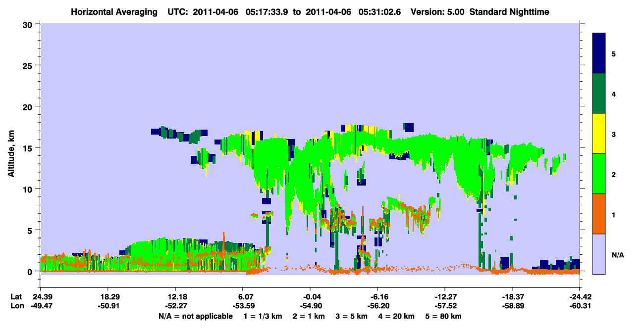This screenshot has height=330, width=644.
Task: Click the y-axis tick label '30'
Action: coord(29,24)
